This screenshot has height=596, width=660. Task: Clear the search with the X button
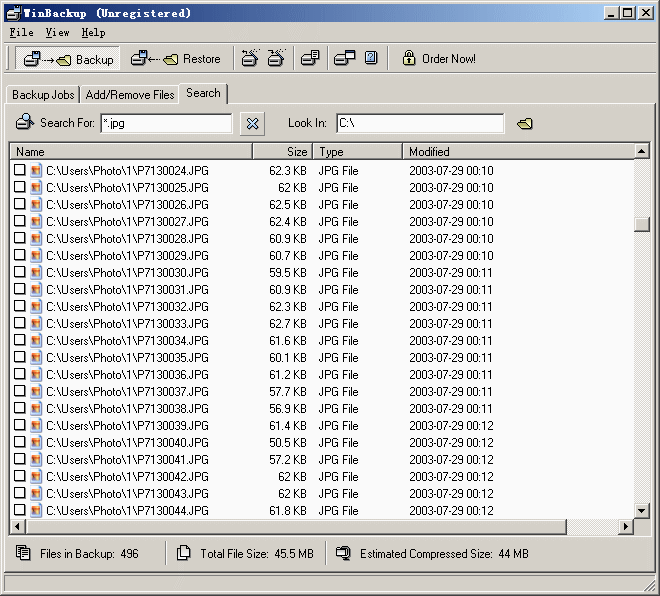pyautogui.click(x=252, y=124)
